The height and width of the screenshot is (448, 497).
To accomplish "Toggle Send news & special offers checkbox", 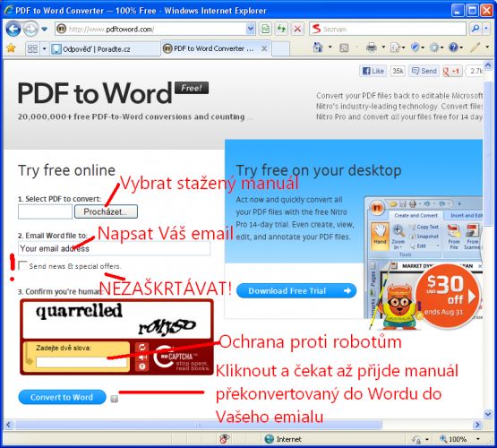I will click(22, 266).
